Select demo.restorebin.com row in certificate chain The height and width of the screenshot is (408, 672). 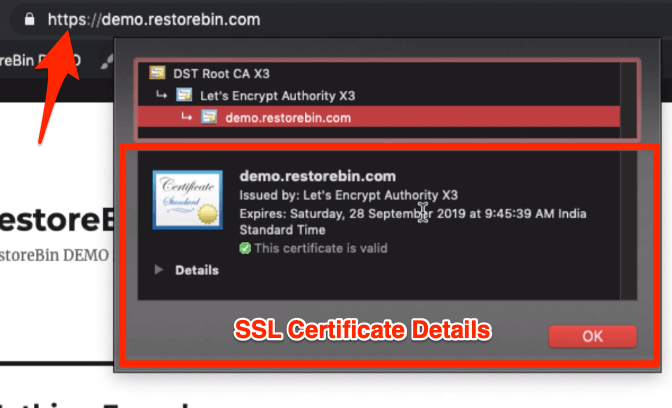pyautogui.click(x=379, y=117)
